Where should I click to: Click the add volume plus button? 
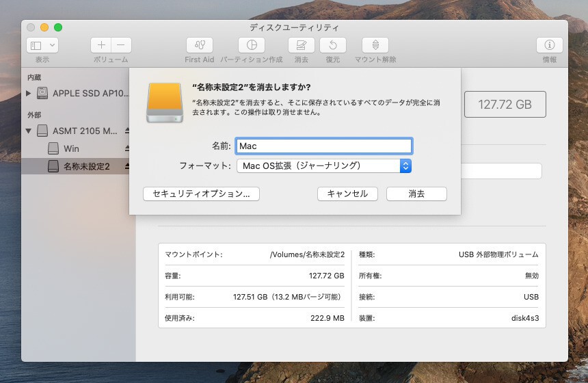click(x=101, y=45)
